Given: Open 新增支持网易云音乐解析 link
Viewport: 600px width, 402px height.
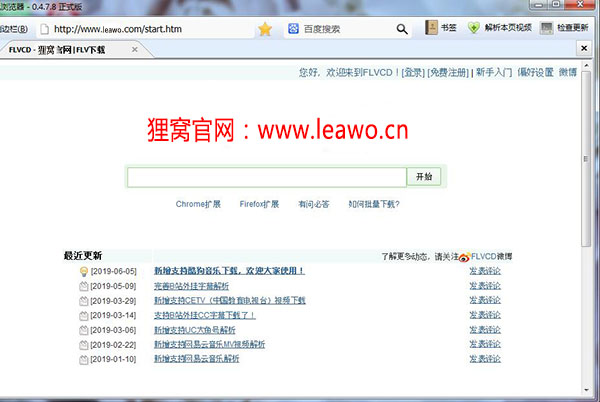Looking at the screenshot, I should pos(196,359).
